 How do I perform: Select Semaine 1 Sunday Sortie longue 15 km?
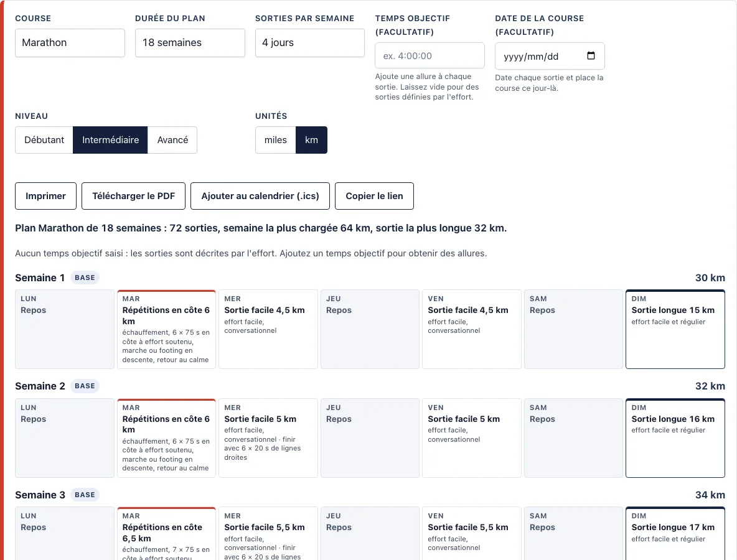click(675, 329)
